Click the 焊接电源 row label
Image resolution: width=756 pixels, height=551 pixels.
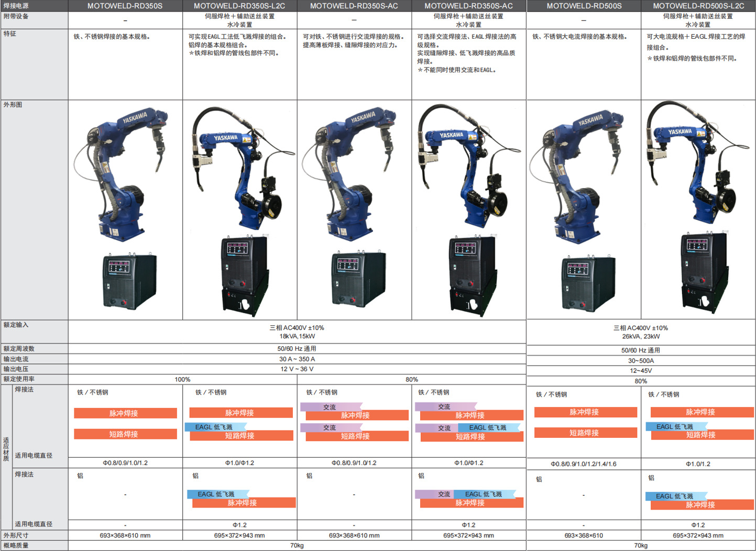16,6
